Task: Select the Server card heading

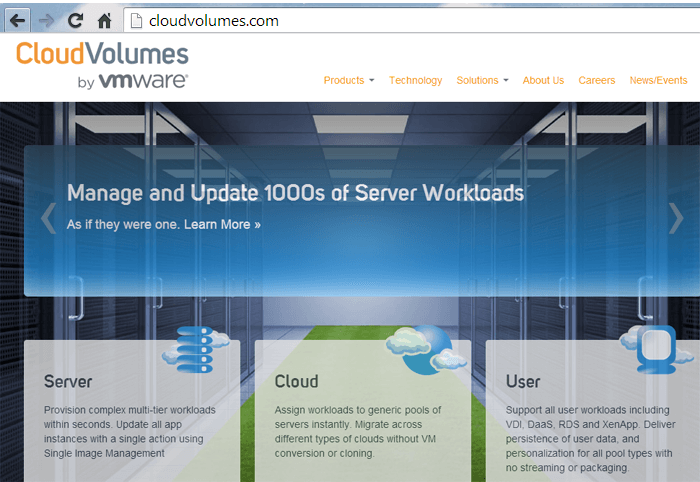Action: [68, 382]
